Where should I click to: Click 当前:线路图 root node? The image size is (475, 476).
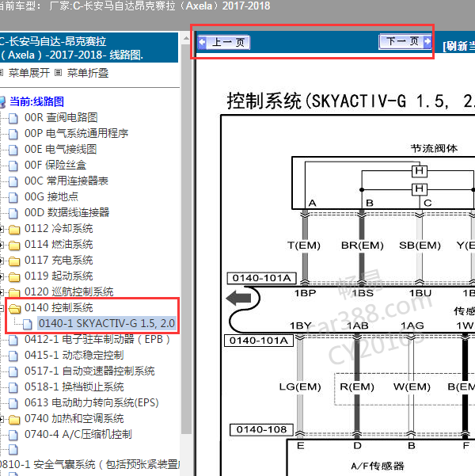[36, 101]
